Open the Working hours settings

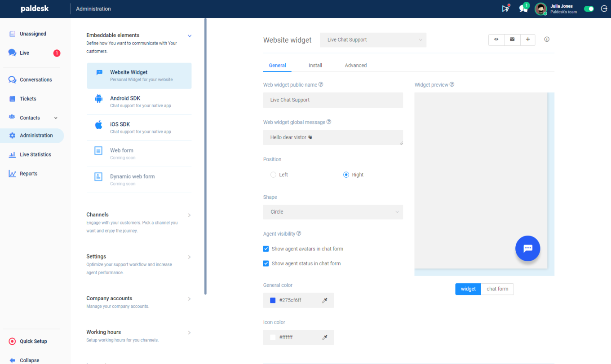click(x=103, y=332)
